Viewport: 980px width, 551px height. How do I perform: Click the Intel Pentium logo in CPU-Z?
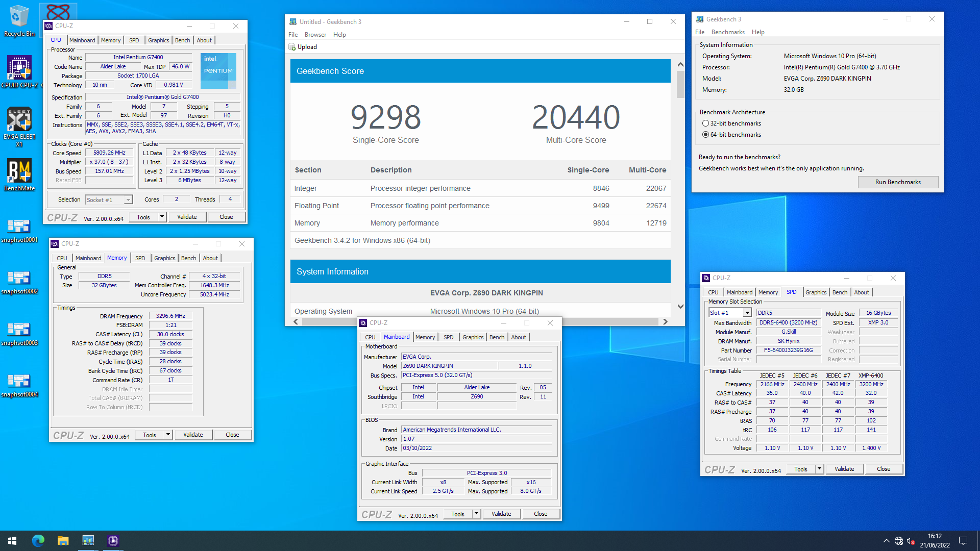(x=218, y=70)
